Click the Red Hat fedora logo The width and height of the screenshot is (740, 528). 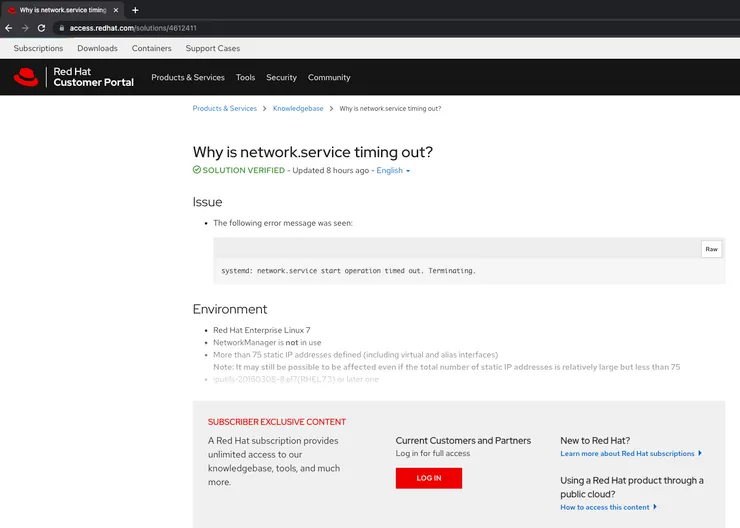26,77
